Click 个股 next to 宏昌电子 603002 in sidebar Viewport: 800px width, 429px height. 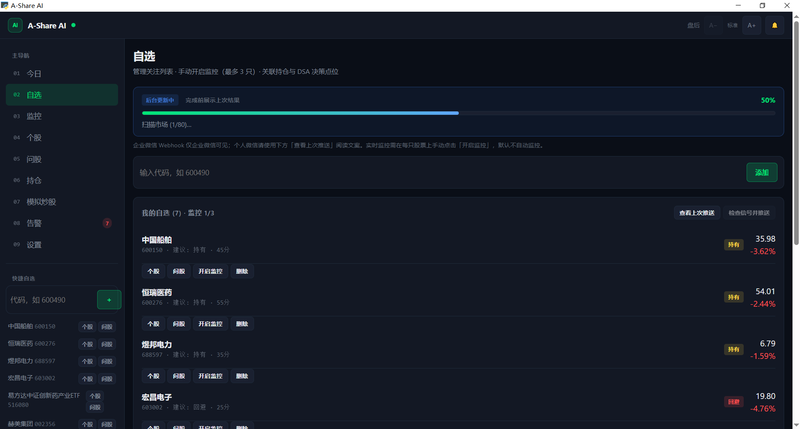(x=87, y=379)
